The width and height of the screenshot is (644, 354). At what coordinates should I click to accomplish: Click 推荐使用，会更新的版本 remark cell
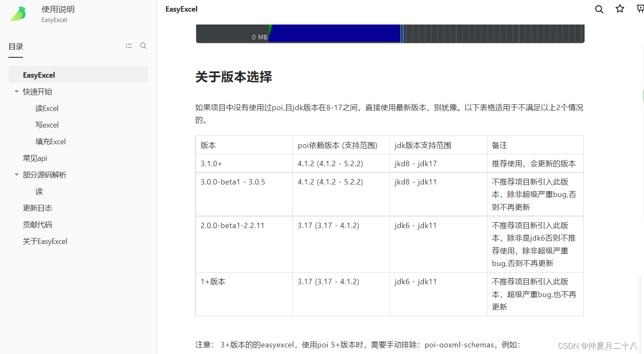535,163
